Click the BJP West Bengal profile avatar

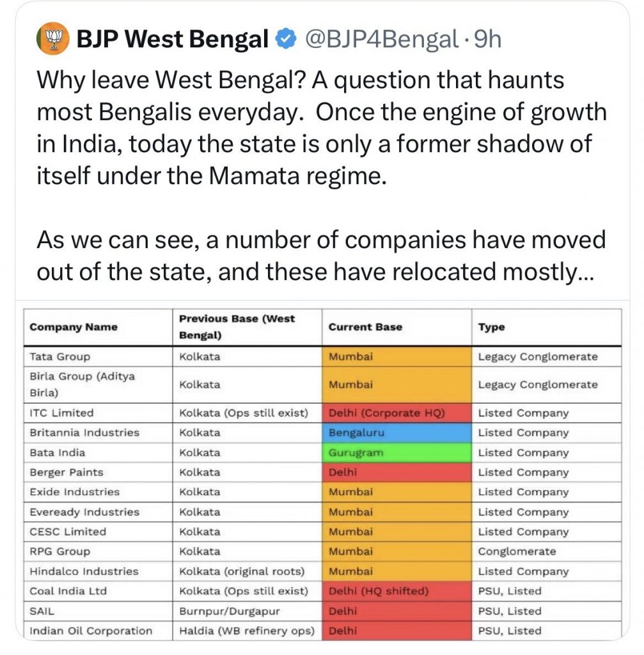[x=52, y=40]
